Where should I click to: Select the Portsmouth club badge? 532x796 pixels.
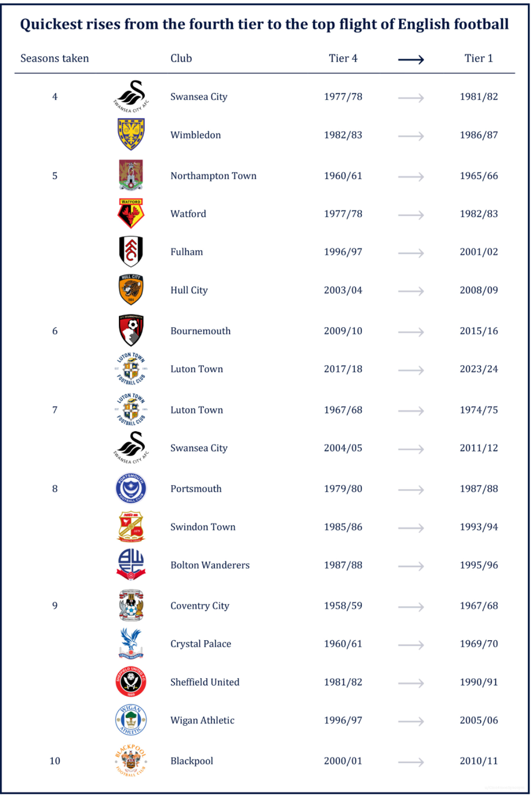131,489
